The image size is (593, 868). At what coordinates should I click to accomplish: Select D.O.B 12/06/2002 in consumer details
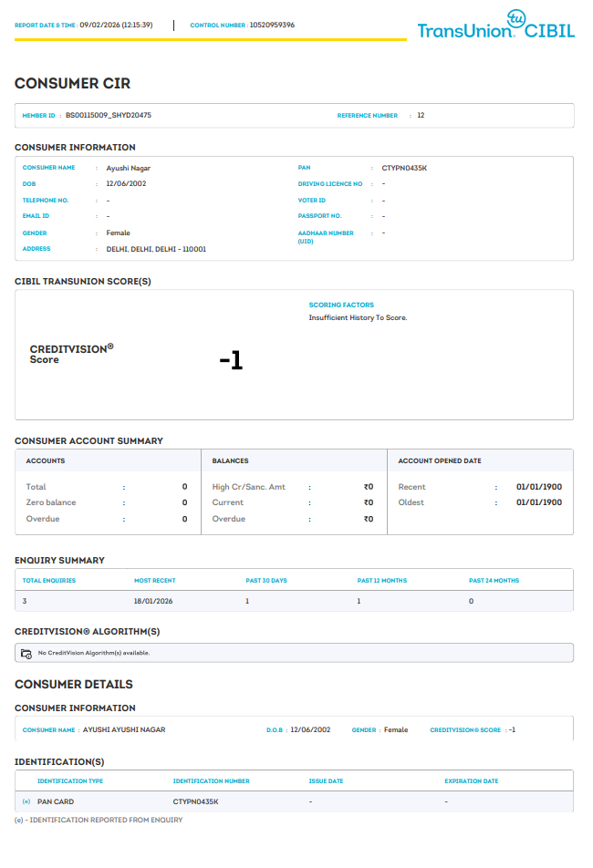click(310, 730)
